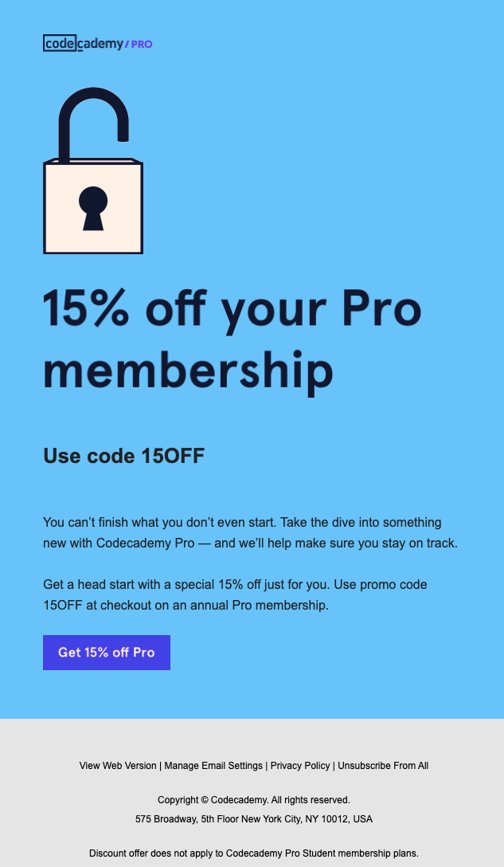Click the Copyright © Codecademy line
Viewport: 504px width, 867px height.
pos(254,800)
